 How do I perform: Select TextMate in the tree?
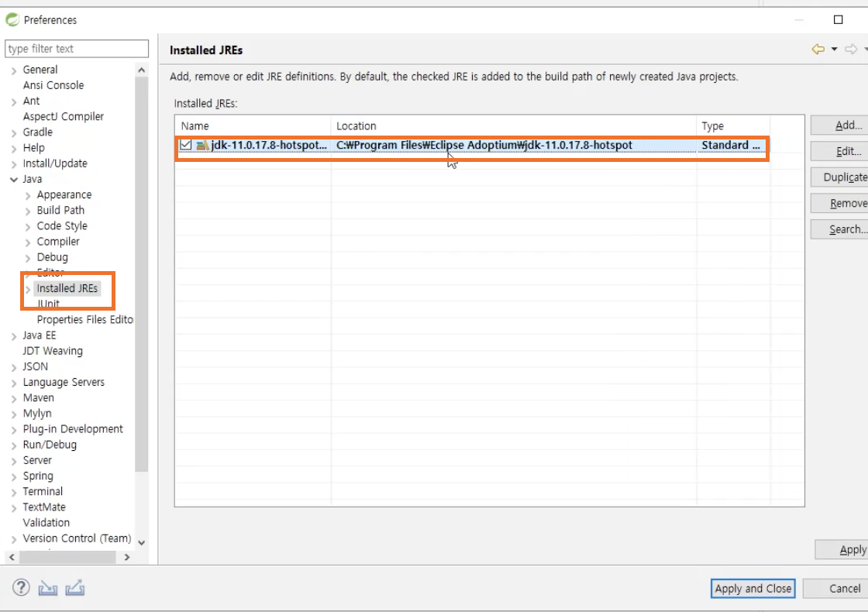(x=43, y=507)
